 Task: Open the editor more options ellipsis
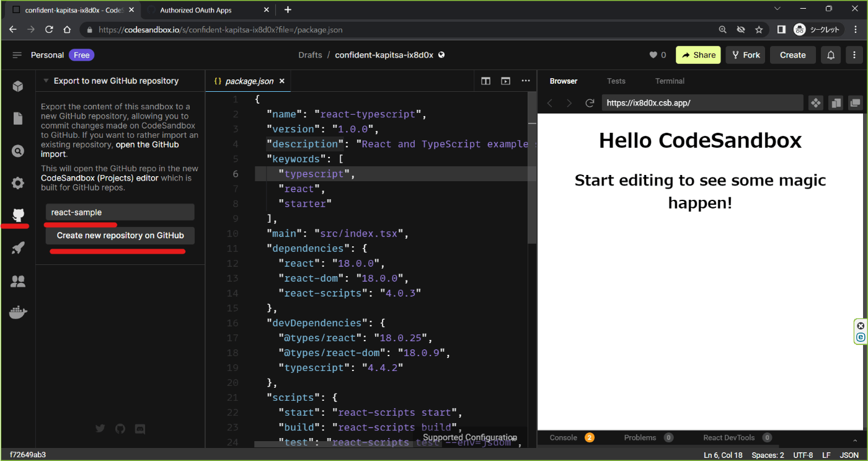pyautogui.click(x=526, y=81)
